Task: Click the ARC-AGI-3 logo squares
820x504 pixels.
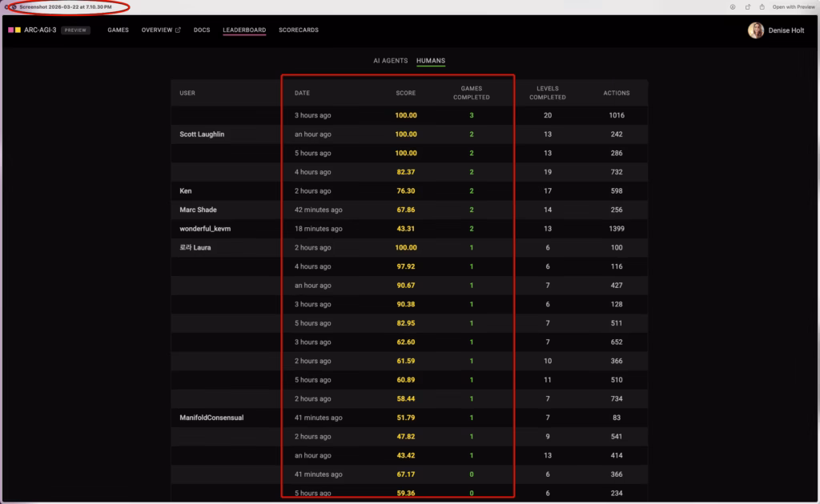Action: coord(14,30)
